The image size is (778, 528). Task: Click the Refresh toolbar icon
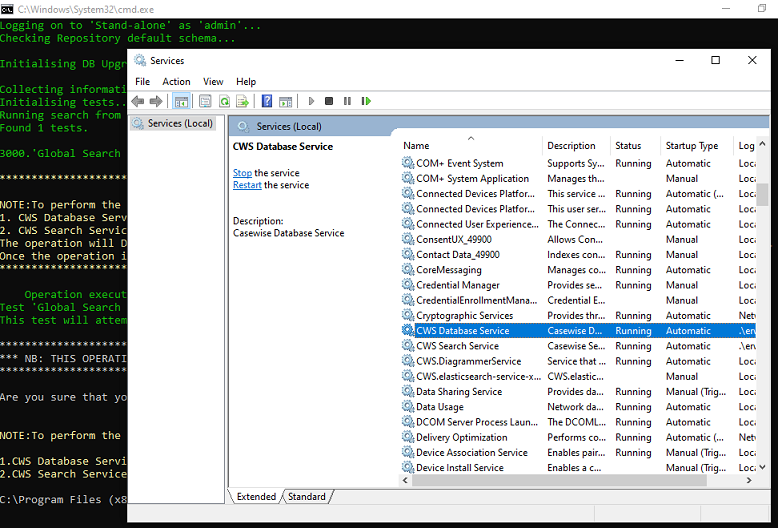225,101
